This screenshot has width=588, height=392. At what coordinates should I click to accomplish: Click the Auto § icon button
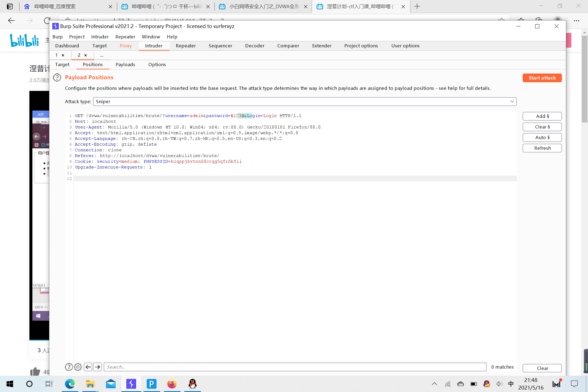coord(542,137)
